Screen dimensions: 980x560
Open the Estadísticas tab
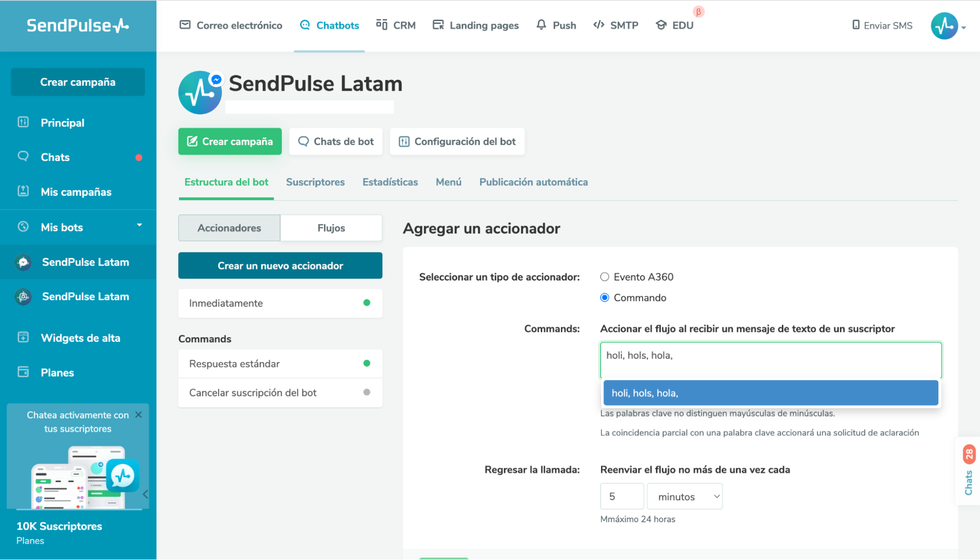pyautogui.click(x=390, y=182)
